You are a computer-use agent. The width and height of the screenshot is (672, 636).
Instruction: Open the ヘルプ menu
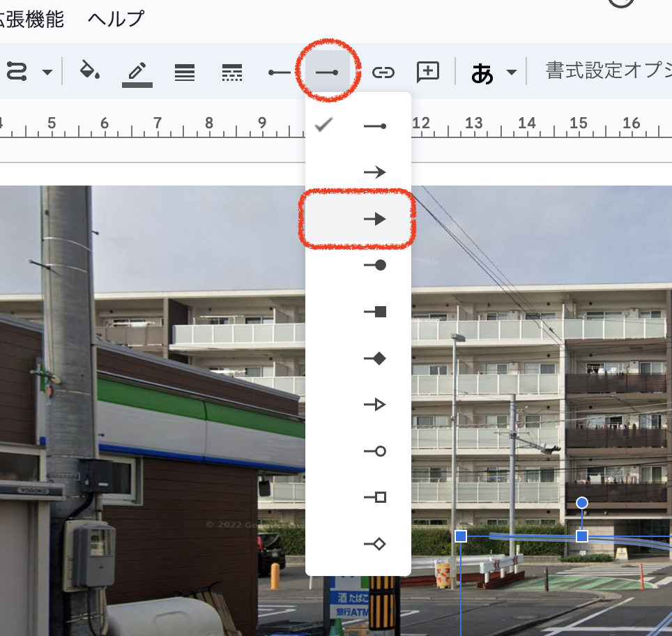[116, 19]
